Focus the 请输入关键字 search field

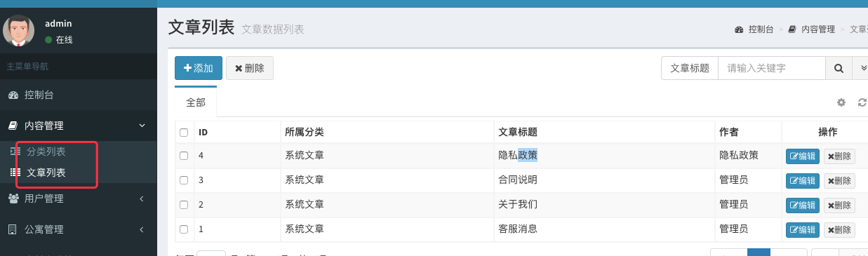coord(771,68)
